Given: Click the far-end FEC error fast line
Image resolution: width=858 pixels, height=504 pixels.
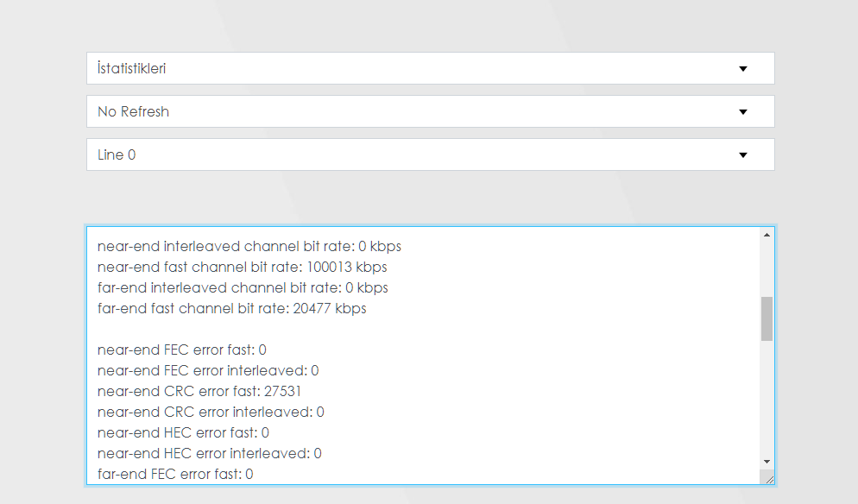Looking at the screenshot, I should click(x=175, y=475).
